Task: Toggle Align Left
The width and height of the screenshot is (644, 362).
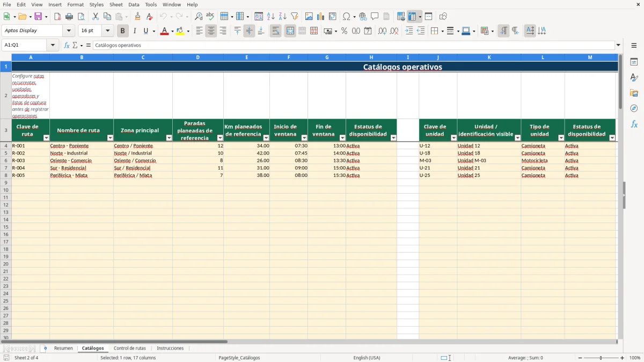Action: (x=199, y=31)
